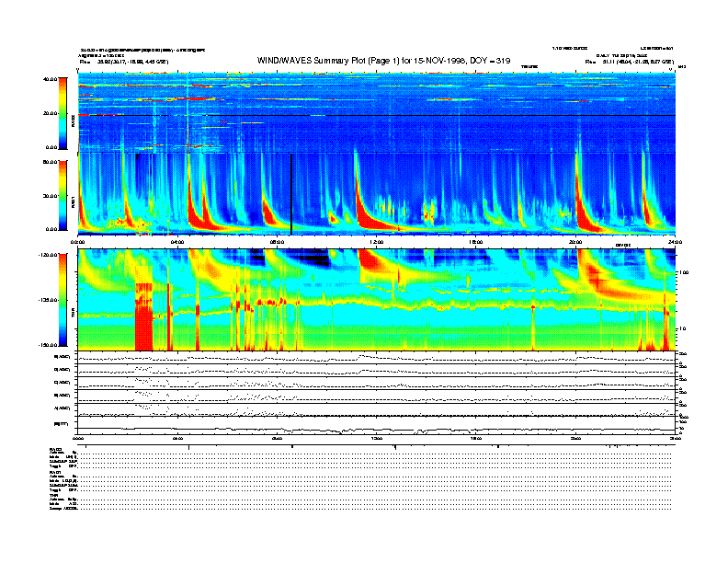Click the 04:00 tick label under RAD1 panel
This screenshot has height=563, width=728.
[x=177, y=242]
